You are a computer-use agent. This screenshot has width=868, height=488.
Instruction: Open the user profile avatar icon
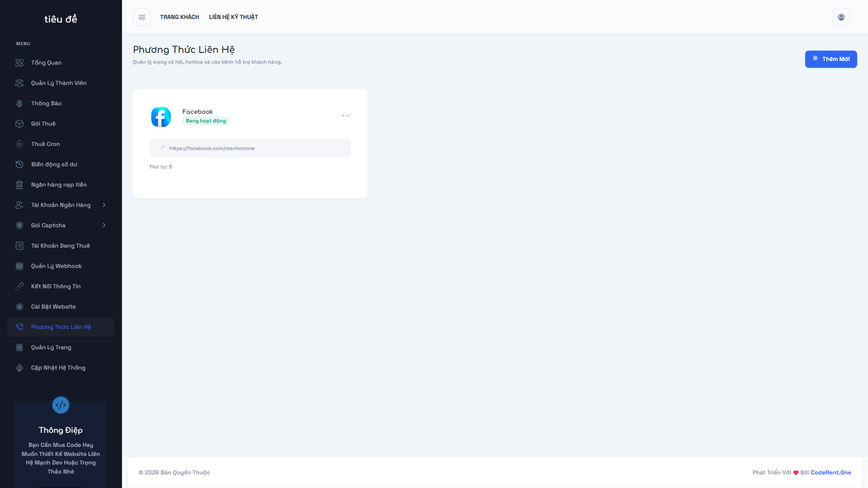pyautogui.click(x=841, y=17)
